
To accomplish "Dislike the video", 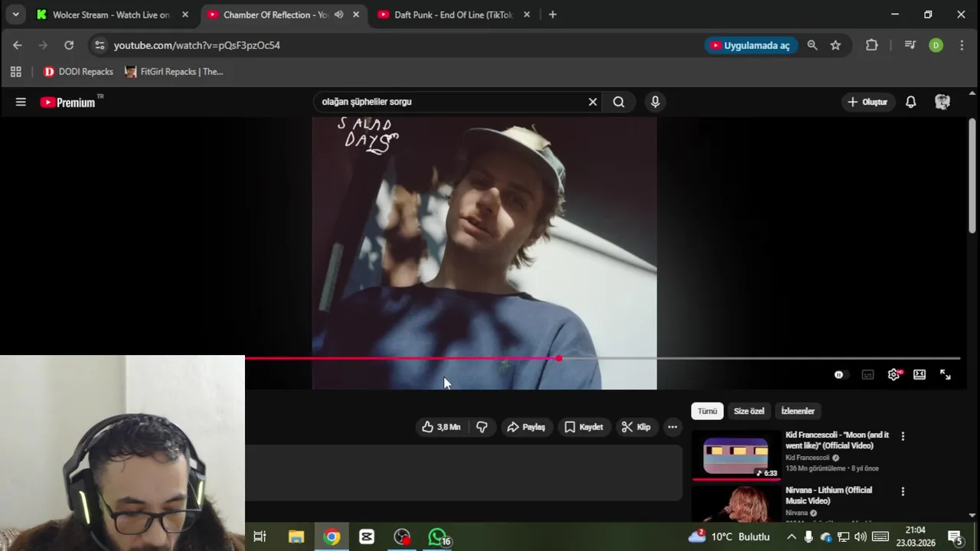I will (x=482, y=427).
